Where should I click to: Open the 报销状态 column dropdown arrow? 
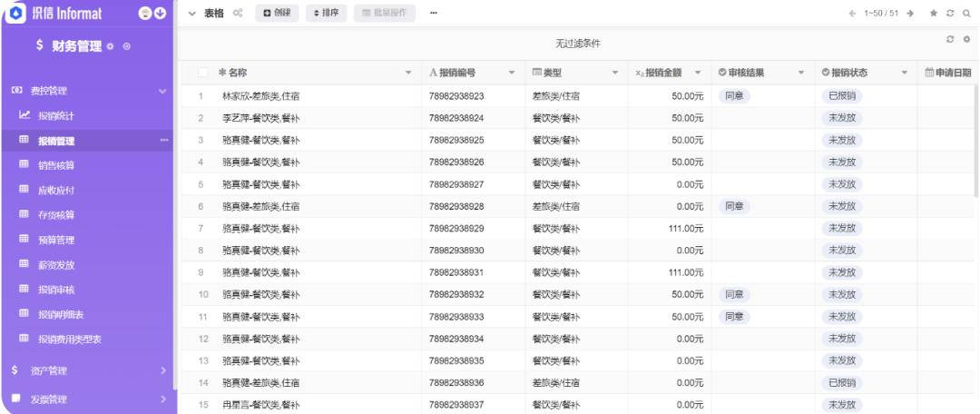pos(905,74)
